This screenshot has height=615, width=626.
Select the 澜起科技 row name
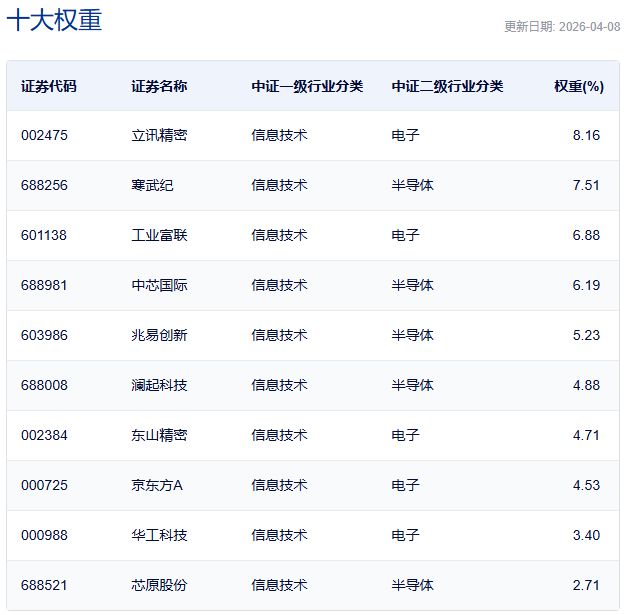click(159, 385)
